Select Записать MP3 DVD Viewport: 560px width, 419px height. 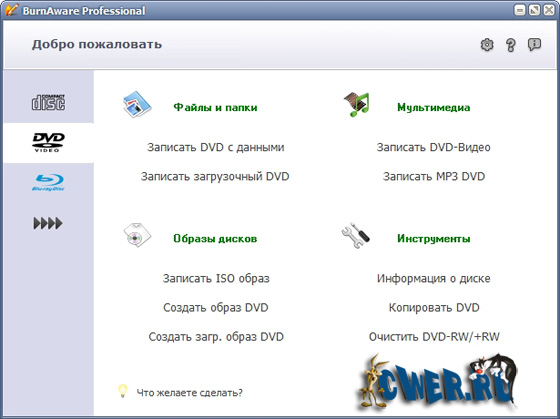(x=434, y=176)
